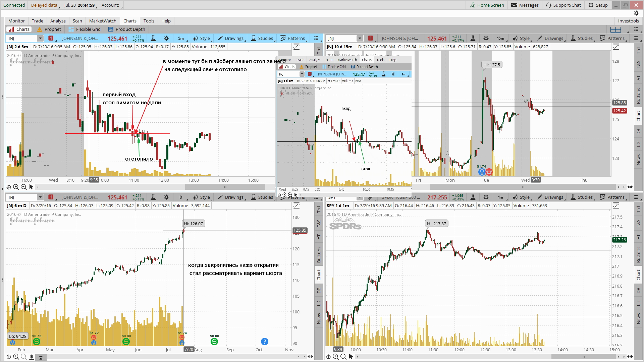Image resolution: width=644 pixels, height=362 pixels.
Task: Open the list menu icon of the JNJ 5m chart
Action: pos(316,38)
